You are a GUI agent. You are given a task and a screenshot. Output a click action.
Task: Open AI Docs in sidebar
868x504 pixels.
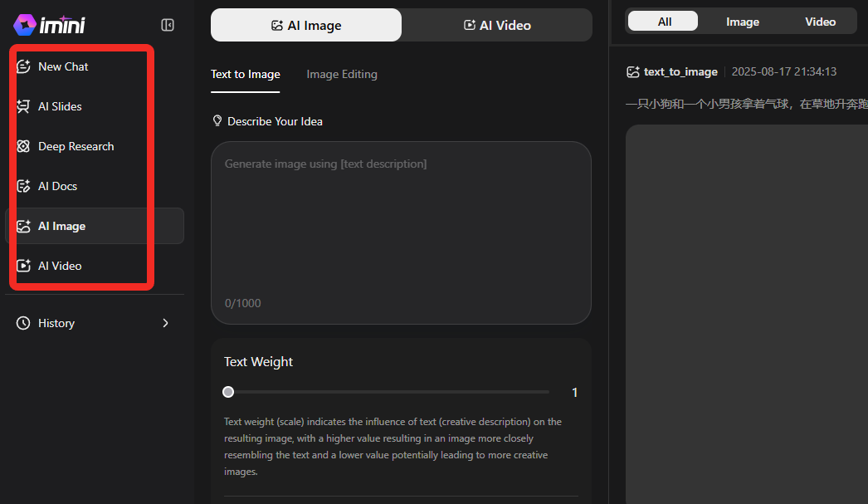[95, 186]
